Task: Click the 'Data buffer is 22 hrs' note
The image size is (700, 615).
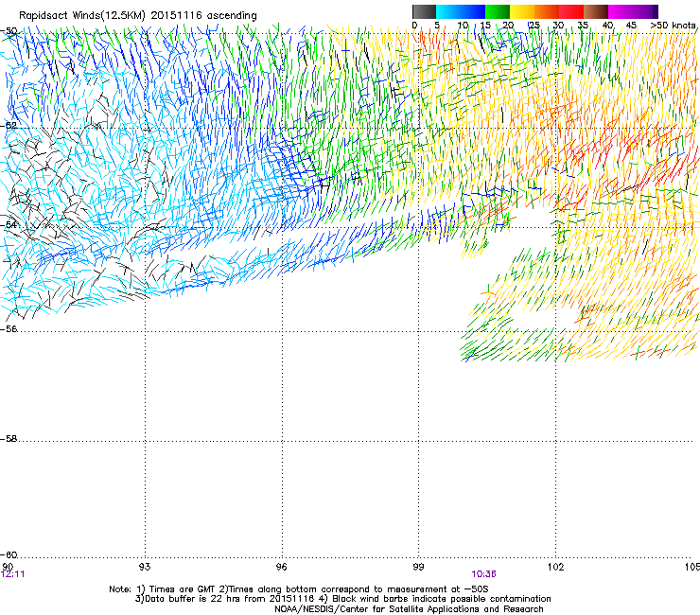Action: click(342, 599)
